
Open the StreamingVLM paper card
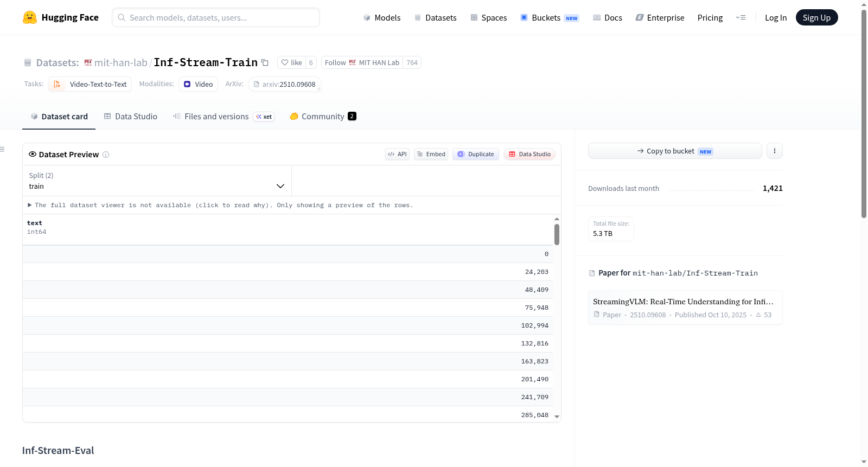click(685, 308)
